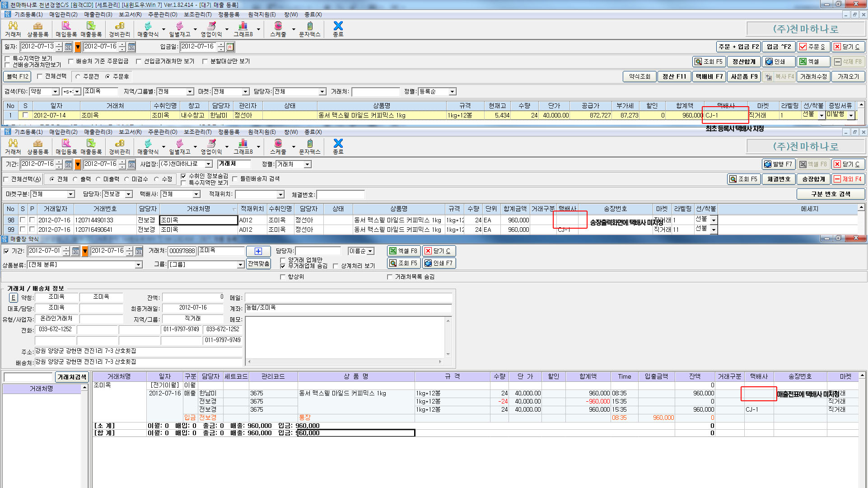Open 이름순 sort dropdown in 매출장 약식
The height and width of the screenshot is (488, 868).
[361, 251]
